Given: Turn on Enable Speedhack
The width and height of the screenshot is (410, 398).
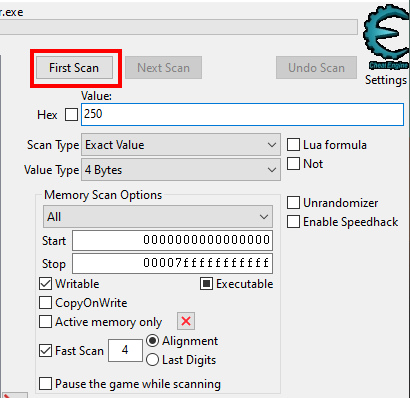Looking at the screenshot, I should pos(293,222).
